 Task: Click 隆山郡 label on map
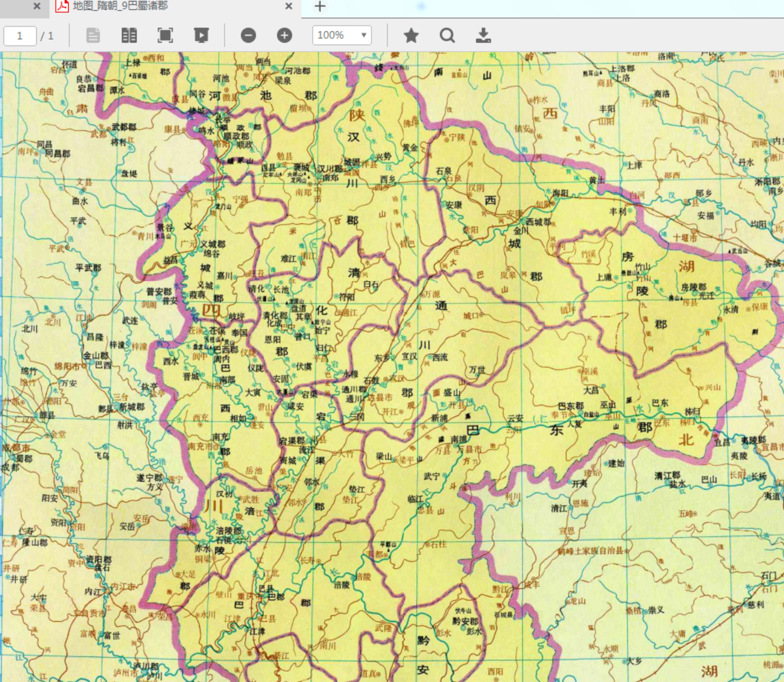(x=35, y=542)
